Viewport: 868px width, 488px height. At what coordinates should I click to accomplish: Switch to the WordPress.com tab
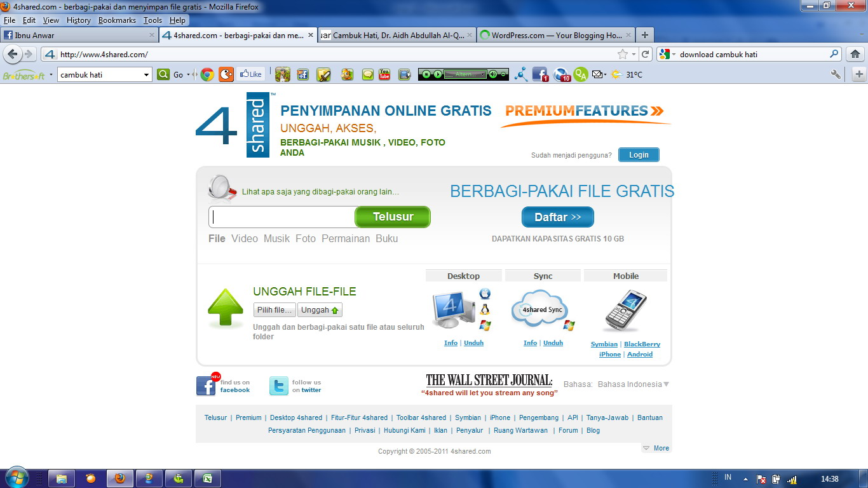(556, 36)
